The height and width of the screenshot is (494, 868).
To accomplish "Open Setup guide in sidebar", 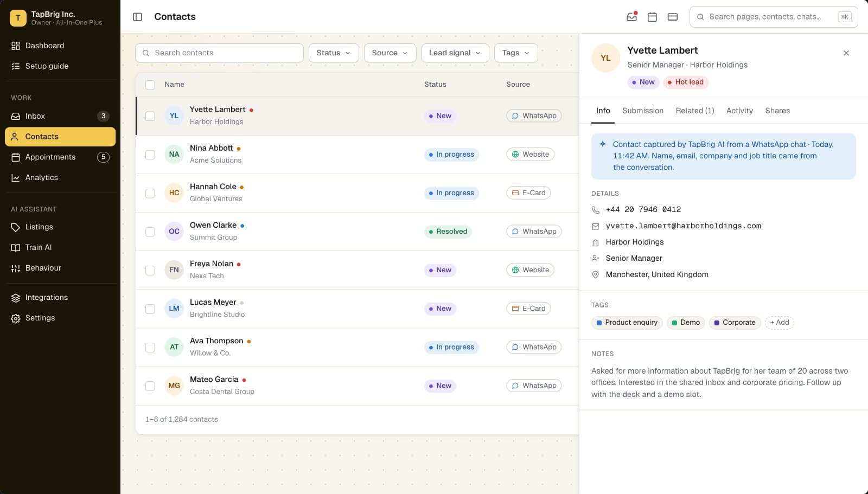I will pos(60,66).
